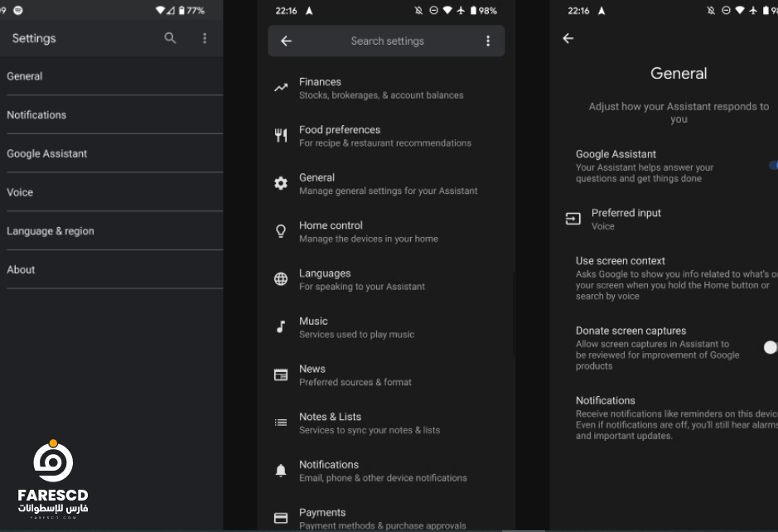Tap the Notes & Lists list icon
778x532 pixels.
[x=281, y=423]
